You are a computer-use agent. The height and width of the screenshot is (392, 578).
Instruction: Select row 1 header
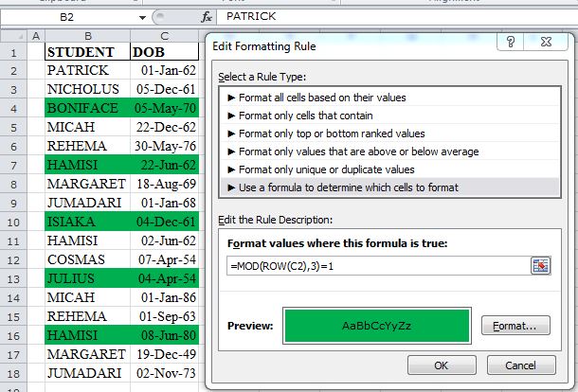tap(13, 52)
